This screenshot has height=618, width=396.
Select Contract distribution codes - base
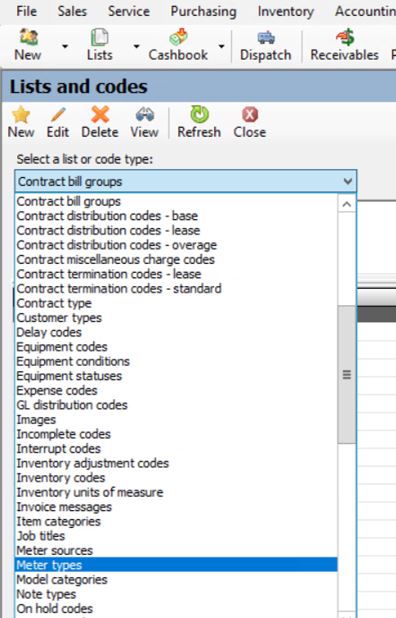[x=176, y=216]
